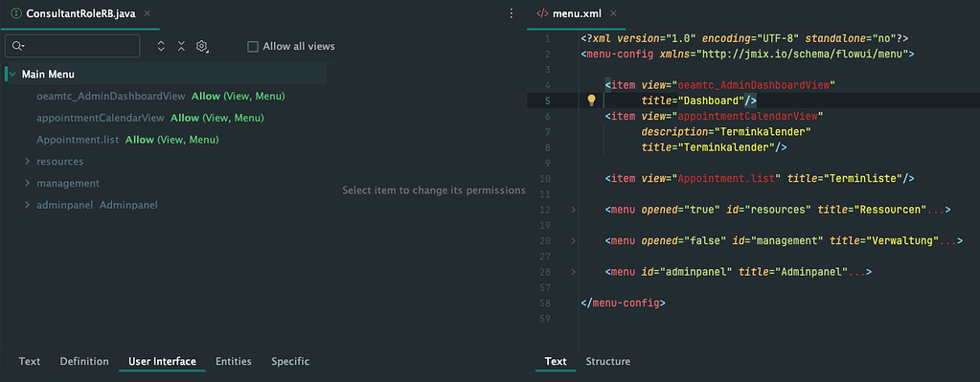Image resolution: width=980 pixels, height=382 pixels.
Task: Click the view="appointmentCalendarView" attribute in XML
Action: click(x=733, y=116)
